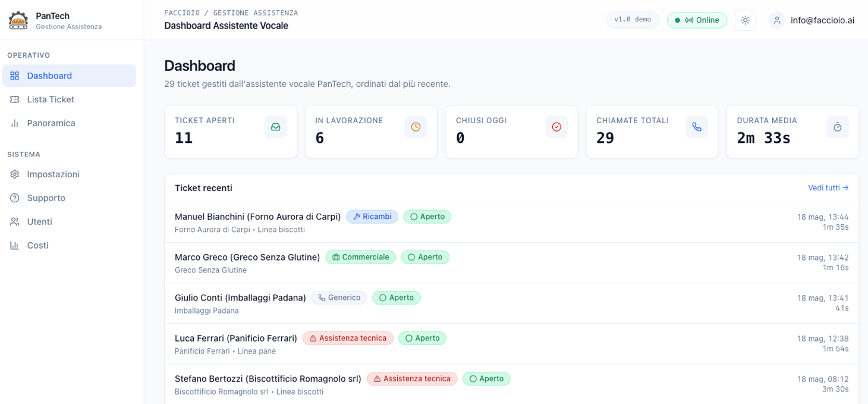Click the Panoramica bar chart icon
The height and width of the screenshot is (404, 868).
[x=15, y=123]
